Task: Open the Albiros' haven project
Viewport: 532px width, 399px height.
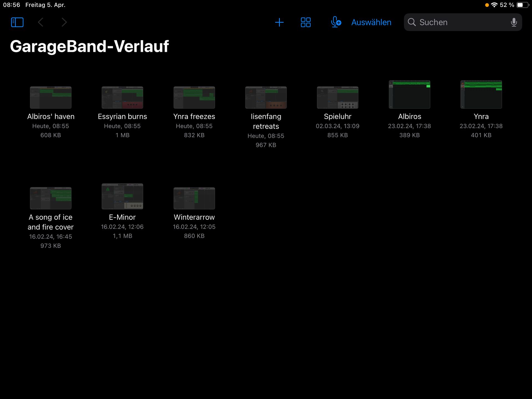Action: [51, 98]
